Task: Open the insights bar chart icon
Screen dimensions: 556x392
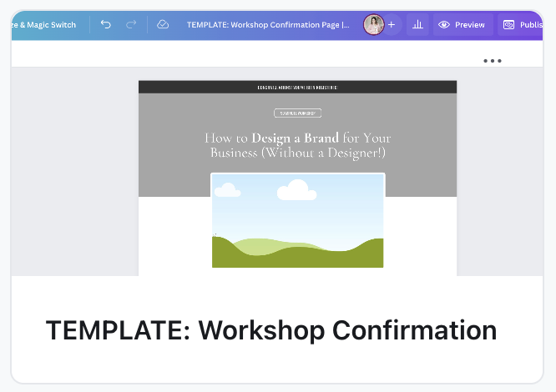Action: tap(417, 25)
